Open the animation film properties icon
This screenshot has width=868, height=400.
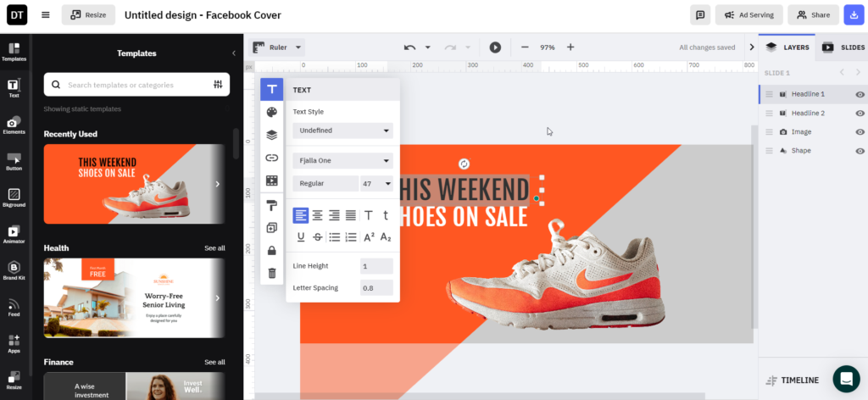(x=272, y=181)
